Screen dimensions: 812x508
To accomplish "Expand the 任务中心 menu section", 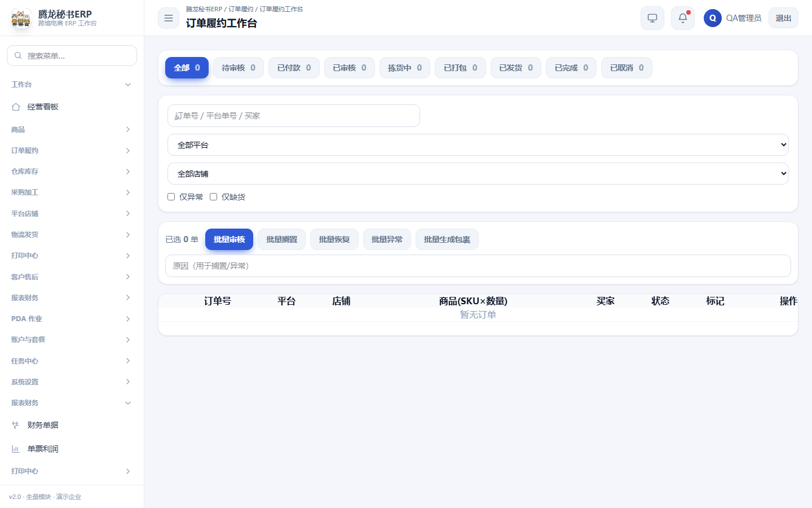I will coord(72,361).
